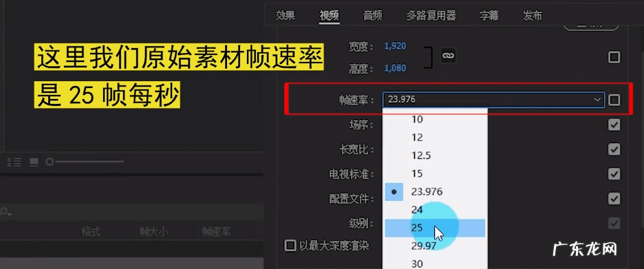Choose 12.5 from the frame rate list
This screenshot has height=269, width=644.
click(435, 155)
